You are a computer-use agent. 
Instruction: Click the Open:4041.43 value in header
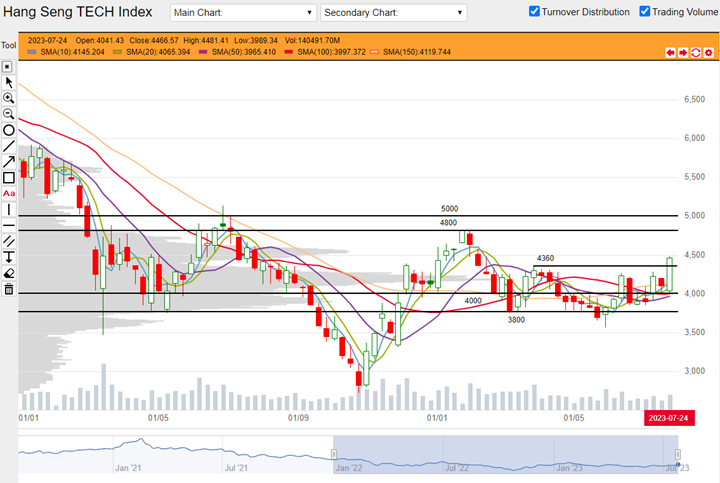(100, 40)
